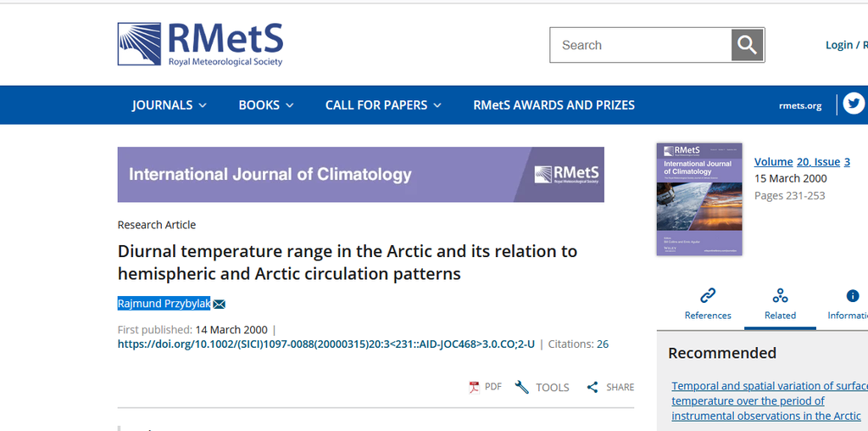Expand the JOURNALS dropdown menu
Viewport: 868px width, 431px height.
click(x=170, y=105)
